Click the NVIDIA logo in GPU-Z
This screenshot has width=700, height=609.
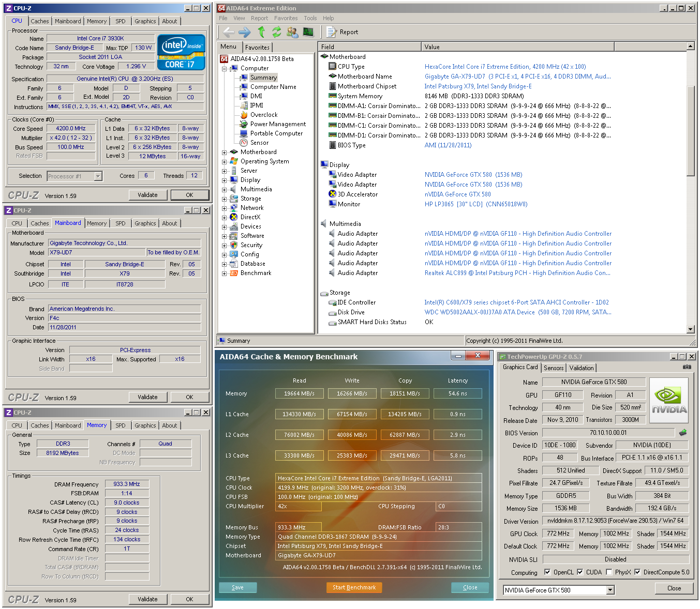point(669,401)
